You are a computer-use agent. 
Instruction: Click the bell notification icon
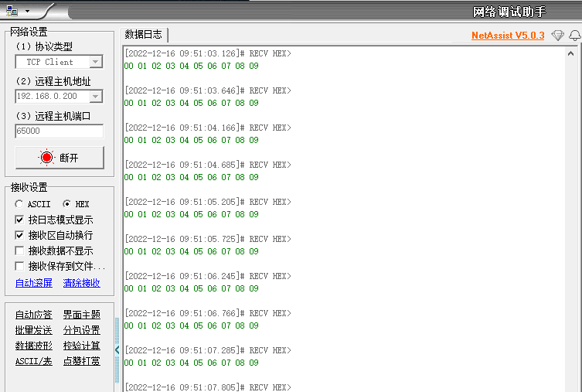(574, 36)
